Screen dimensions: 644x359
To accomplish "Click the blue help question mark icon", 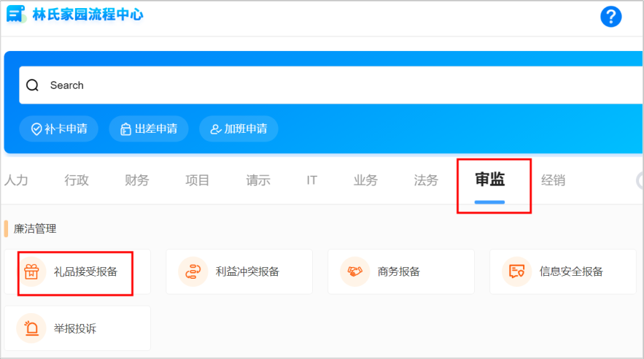I will click(x=610, y=17).
